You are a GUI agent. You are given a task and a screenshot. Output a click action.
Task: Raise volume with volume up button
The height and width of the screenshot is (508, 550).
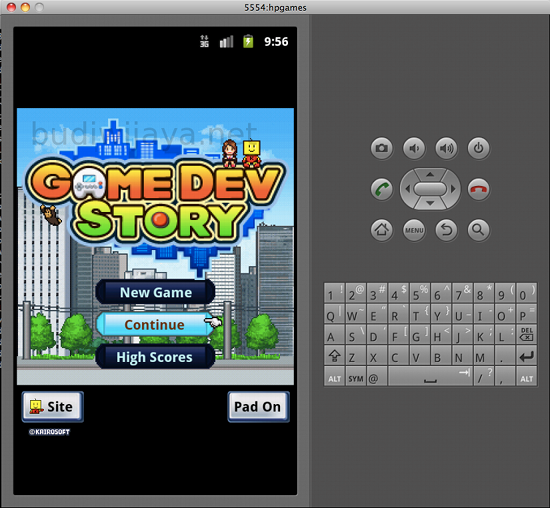pos(446,148)
